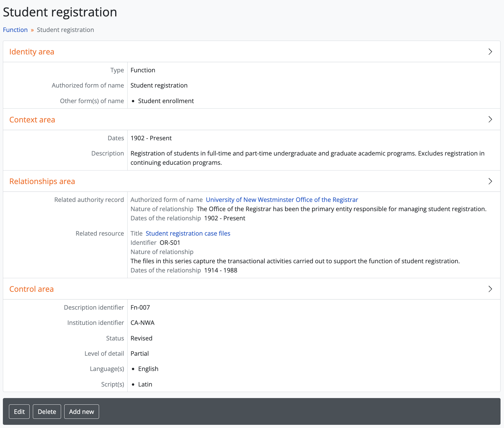Click the chevron beside Context area
This screenshot has width=504, height=428.
(490, 119)
